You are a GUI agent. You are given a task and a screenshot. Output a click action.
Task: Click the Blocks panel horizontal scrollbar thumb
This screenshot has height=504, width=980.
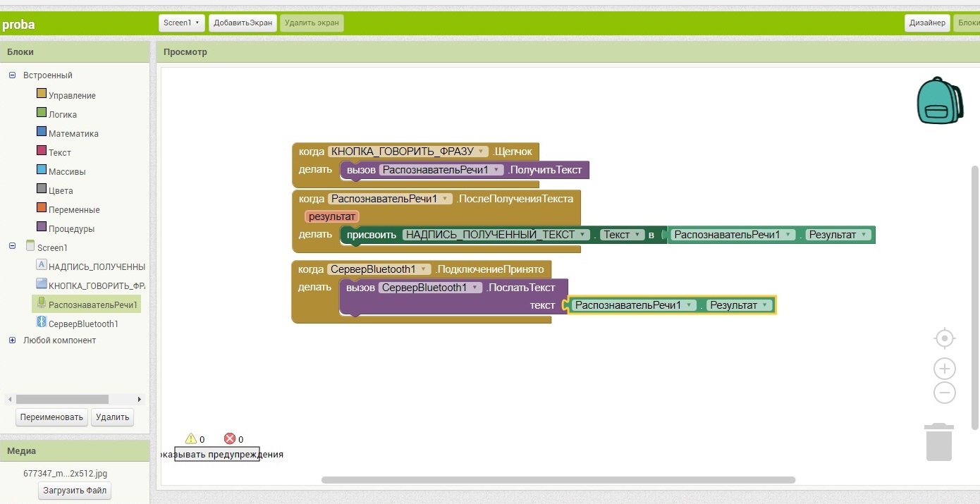coord(62,399)
